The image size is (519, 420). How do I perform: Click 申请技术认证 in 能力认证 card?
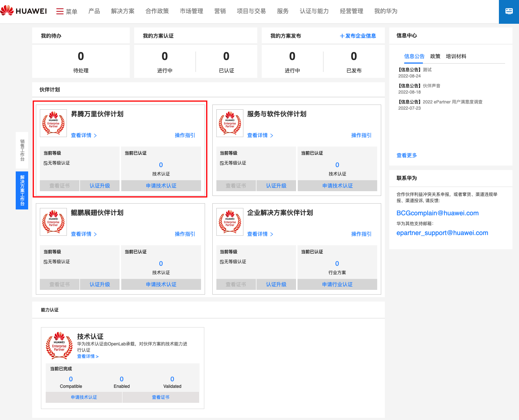[84, 397]
